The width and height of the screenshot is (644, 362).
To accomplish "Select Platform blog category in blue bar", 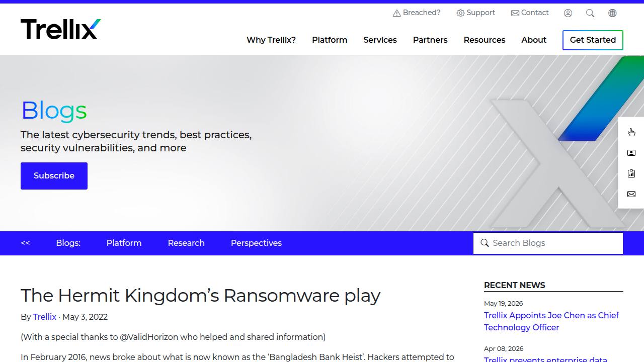I will click(124, 243).
